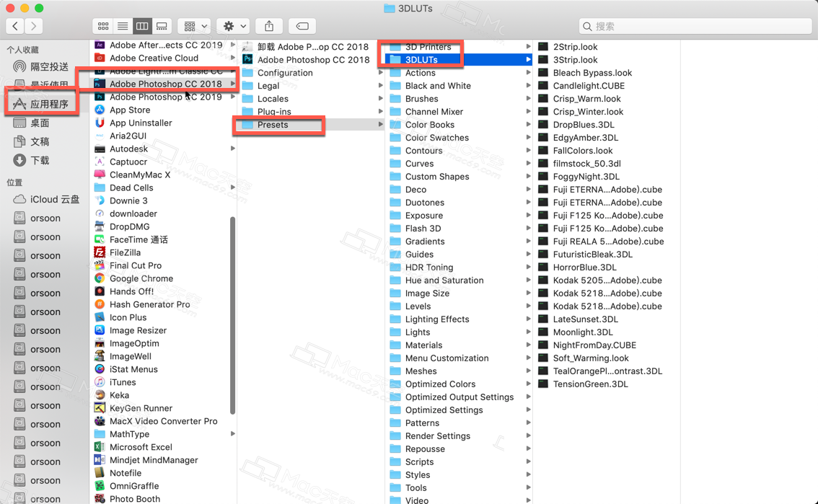The width and height of the screenshot is (818, 504).
Task: Switch to list view mode
Action: pos(123,26)
